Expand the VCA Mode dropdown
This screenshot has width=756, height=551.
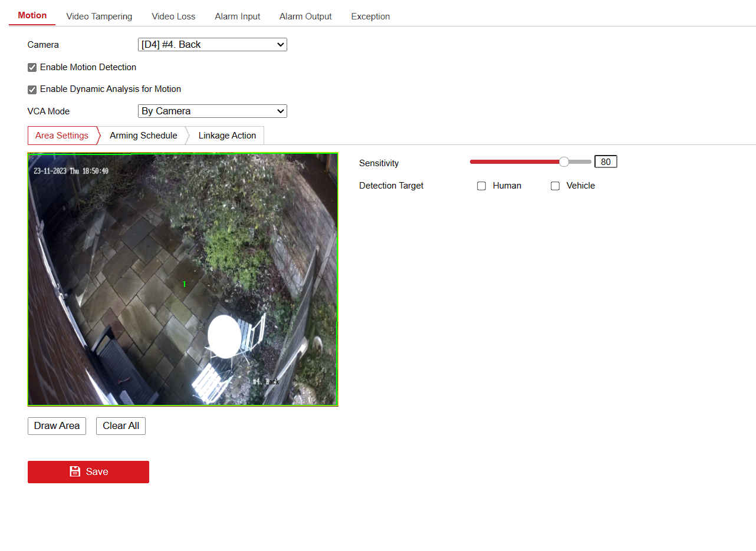point(212,111)
